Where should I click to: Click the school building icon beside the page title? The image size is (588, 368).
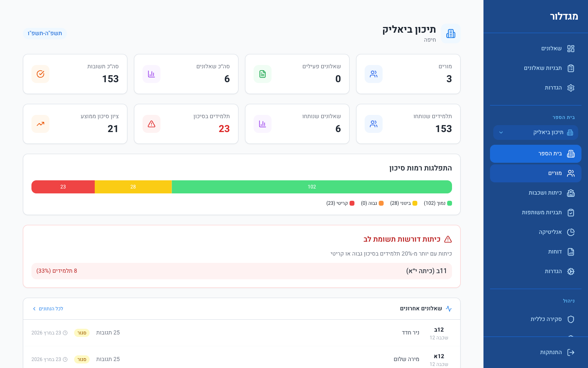click(x=451, y=34)
